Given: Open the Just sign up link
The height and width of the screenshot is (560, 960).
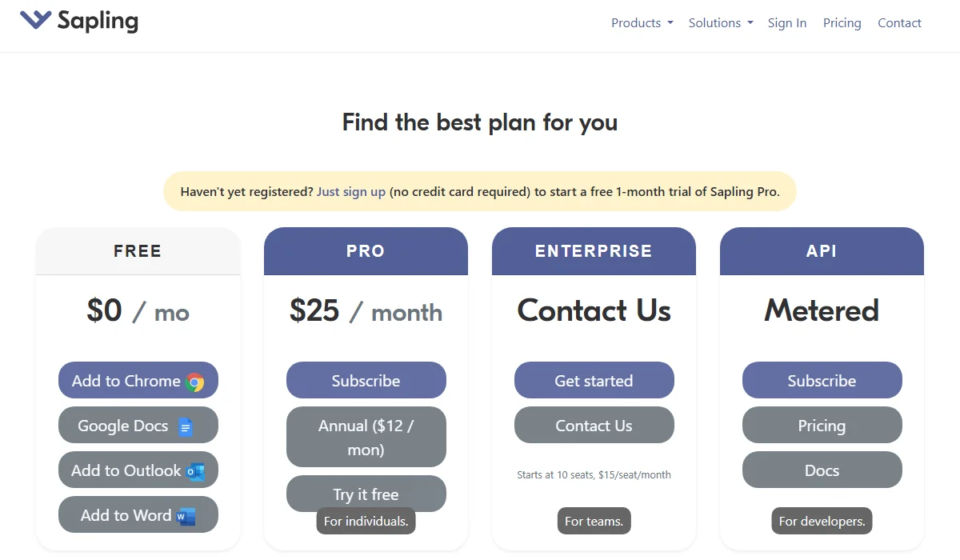Looking at the screenshot, I should [x=350, y=191].
